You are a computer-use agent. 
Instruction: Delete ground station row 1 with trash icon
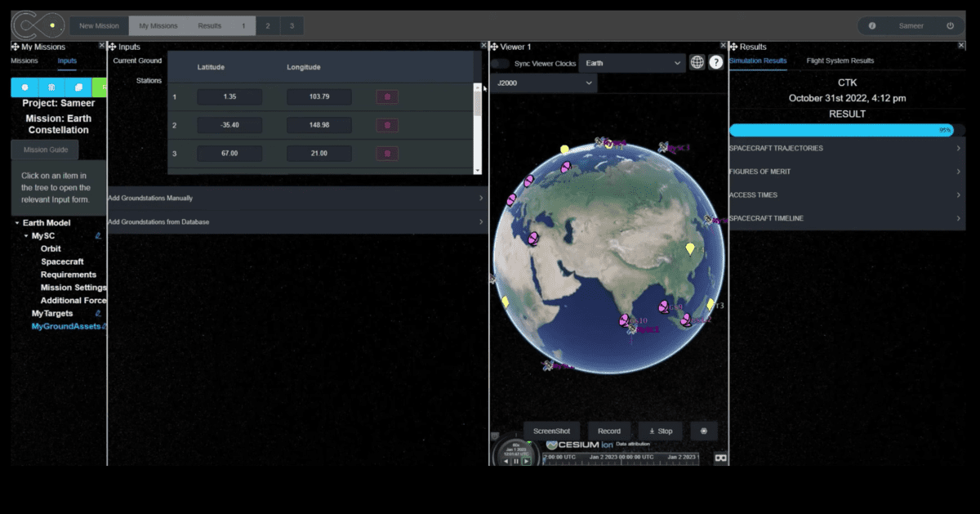point(387,97)
